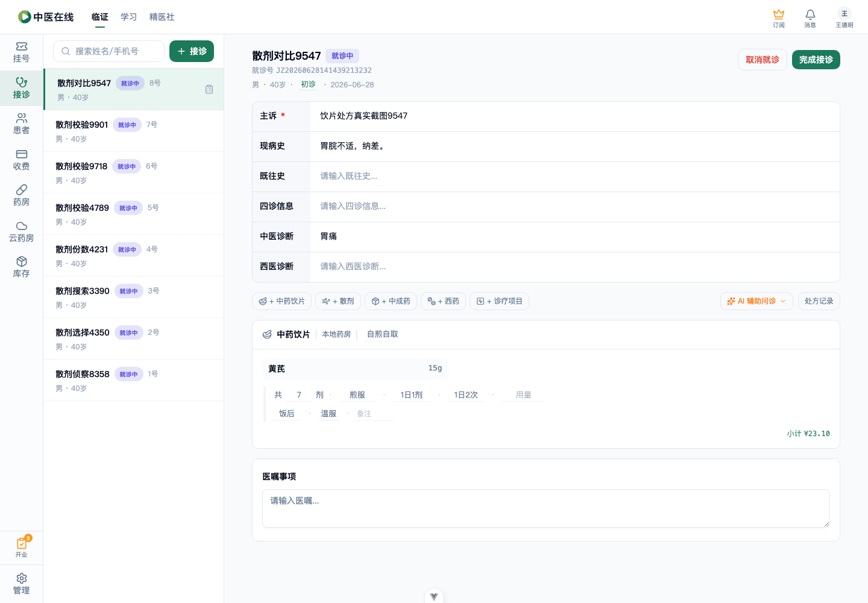Click 中医诊断 field showing 胃痛
This screenshot has width=868, height=603.
click(575, 237)
